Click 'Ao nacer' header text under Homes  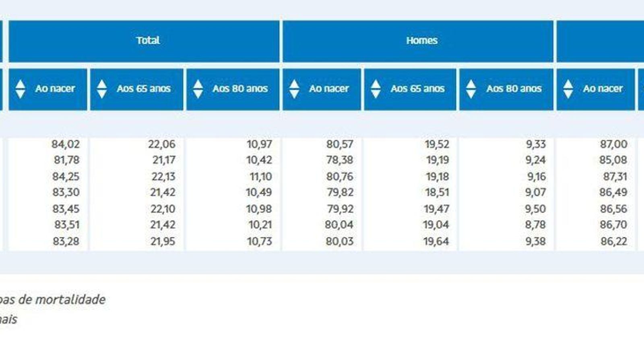point(329,89)
